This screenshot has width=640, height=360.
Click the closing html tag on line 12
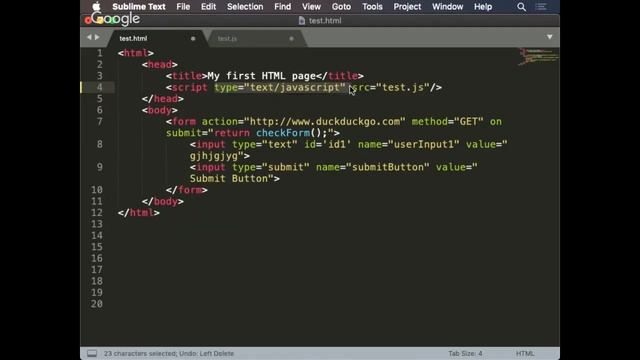point(138,213)
